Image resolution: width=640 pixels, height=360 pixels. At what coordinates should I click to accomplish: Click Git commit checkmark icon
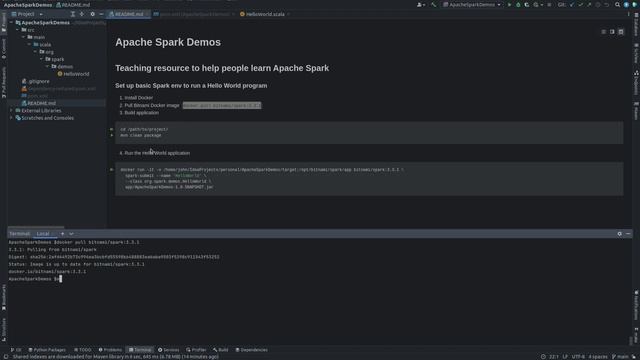580,5
